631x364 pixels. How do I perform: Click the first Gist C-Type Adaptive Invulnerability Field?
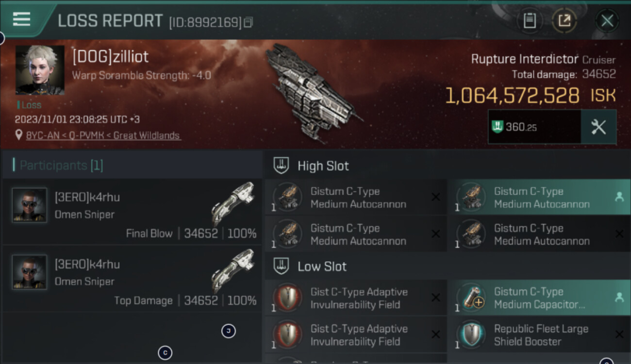355,298
